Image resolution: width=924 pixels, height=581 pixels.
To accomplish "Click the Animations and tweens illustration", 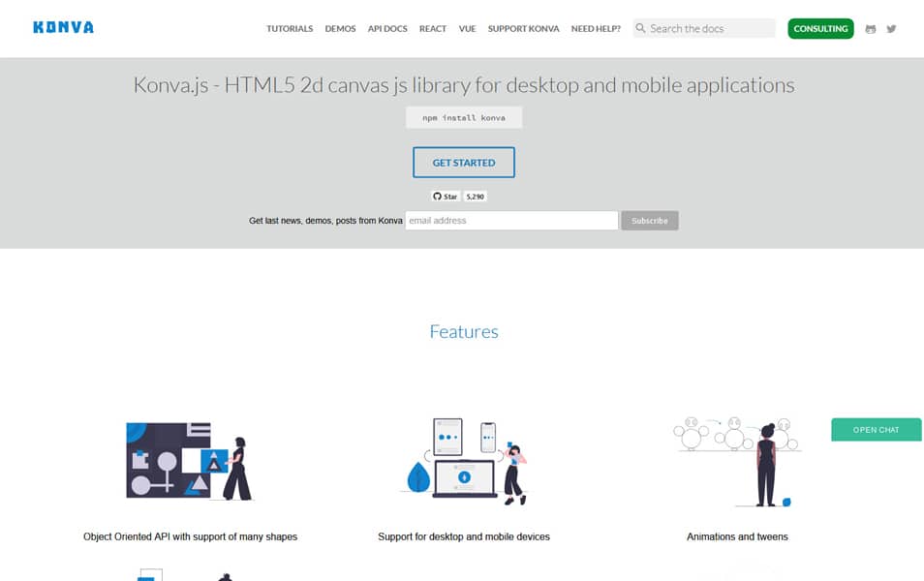I will pyautogui.click(x=737, y=461).
